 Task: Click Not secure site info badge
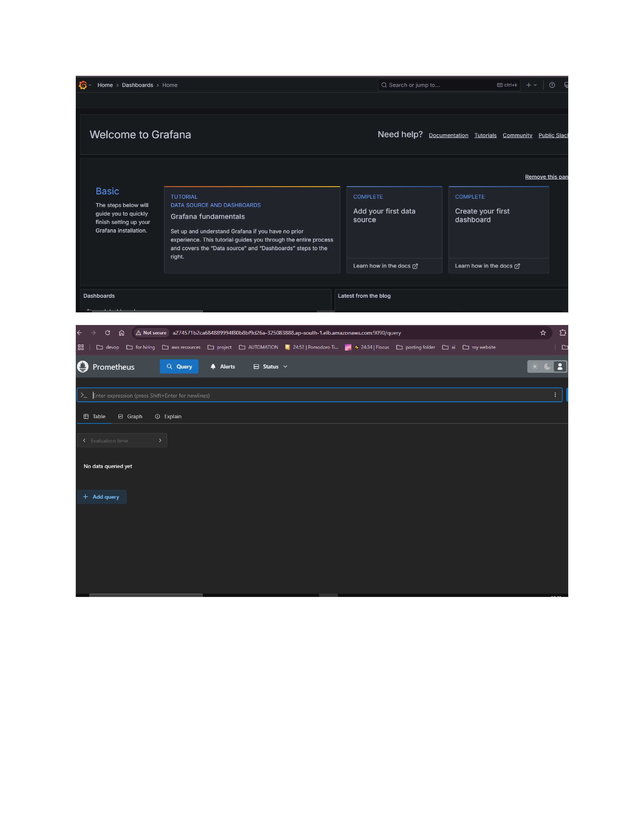click(x=151, y=333)
